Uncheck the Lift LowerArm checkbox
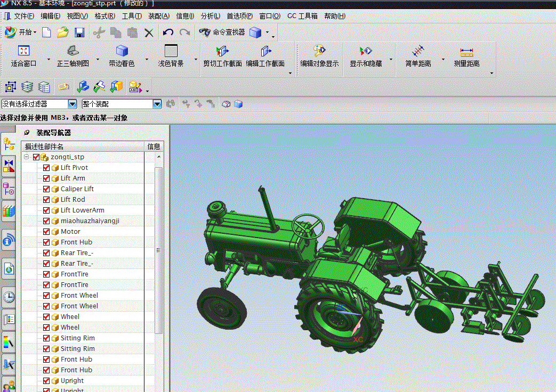 click(x=46, y=210)
